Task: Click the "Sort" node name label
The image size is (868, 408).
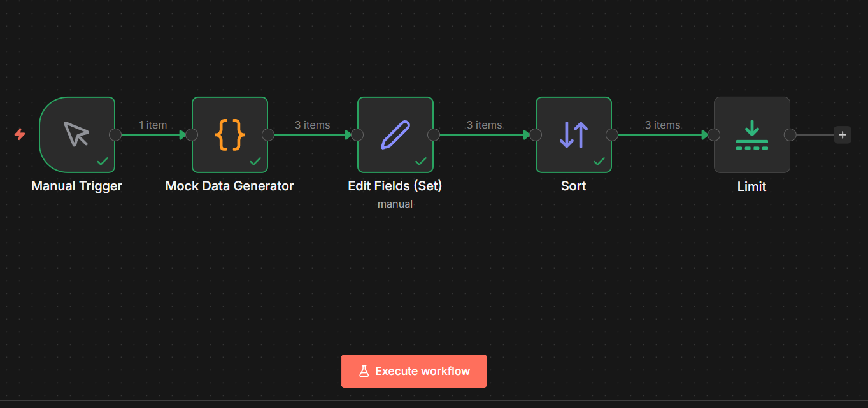Action: (x=574, y=186)
